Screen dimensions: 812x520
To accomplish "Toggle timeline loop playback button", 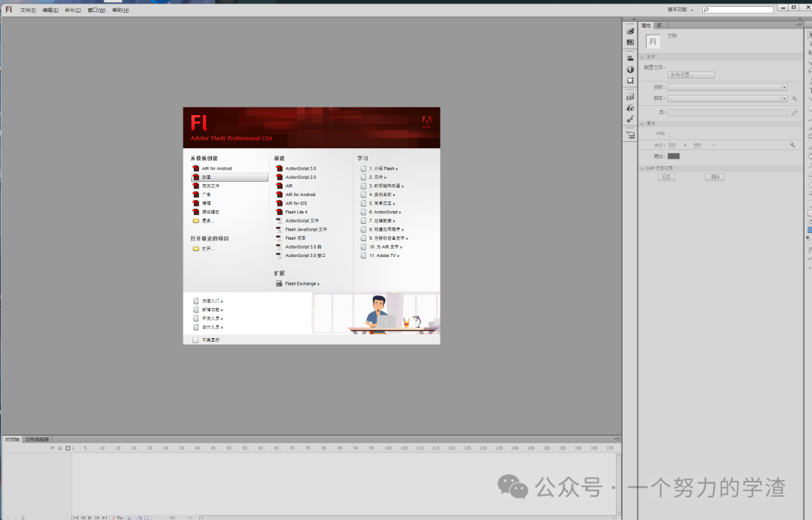I will point(120,517).
